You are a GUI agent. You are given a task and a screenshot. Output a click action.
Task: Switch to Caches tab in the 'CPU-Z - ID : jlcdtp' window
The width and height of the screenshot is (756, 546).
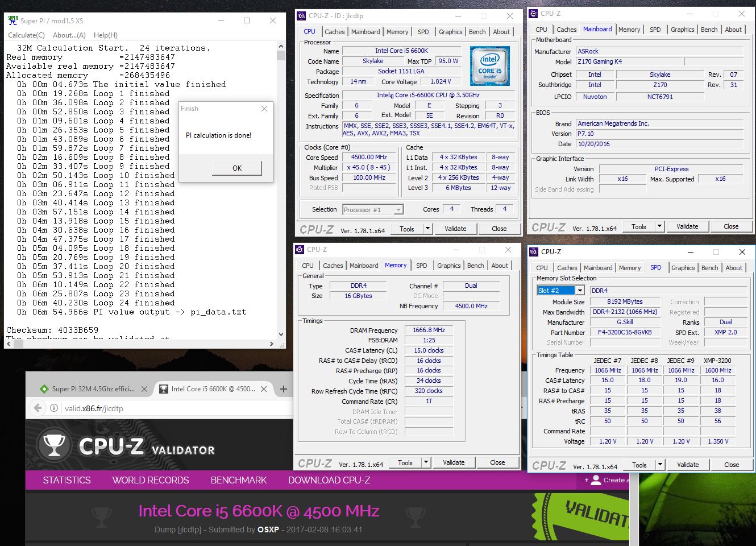[334, 32]
